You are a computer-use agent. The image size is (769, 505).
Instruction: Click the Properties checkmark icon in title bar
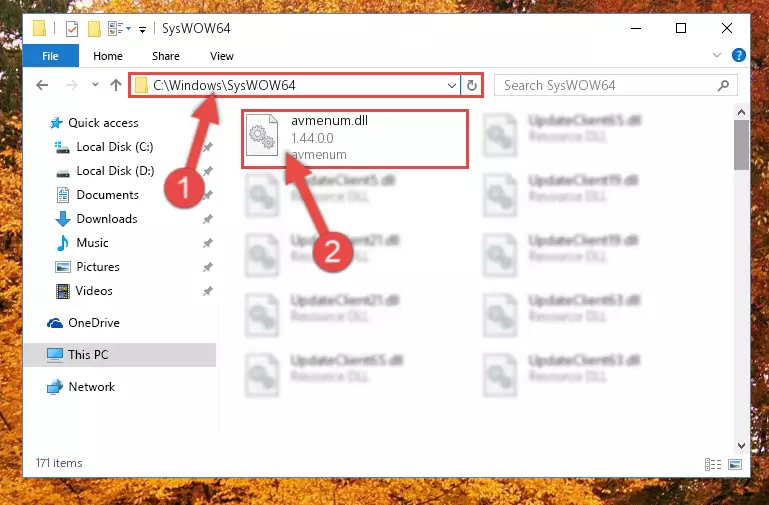[x=72, y=28]
